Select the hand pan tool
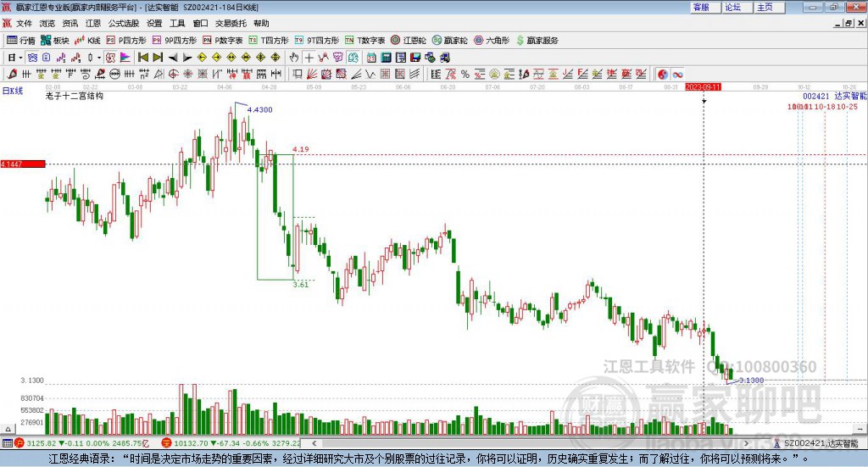The height and width of the screenshot is (467, 868). coord(294,58)
